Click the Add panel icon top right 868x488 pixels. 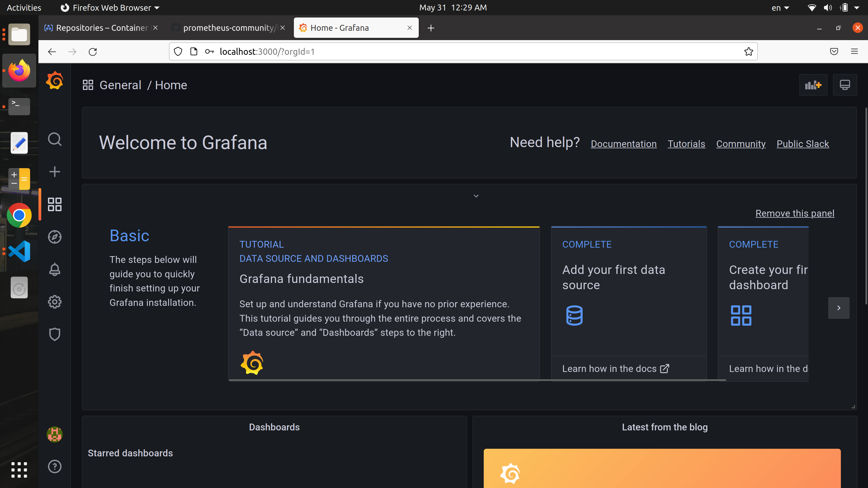tap(813, 85)
